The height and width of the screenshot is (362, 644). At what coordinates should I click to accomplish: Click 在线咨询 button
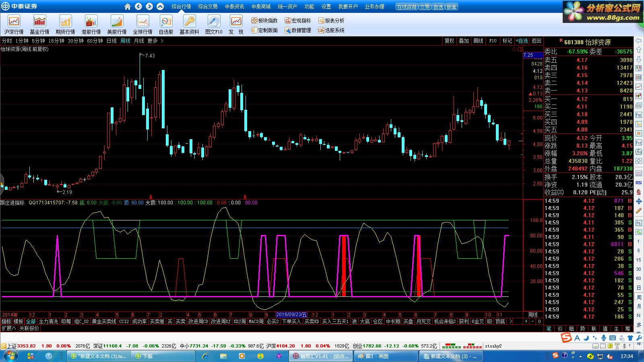[x=407, y=7]
